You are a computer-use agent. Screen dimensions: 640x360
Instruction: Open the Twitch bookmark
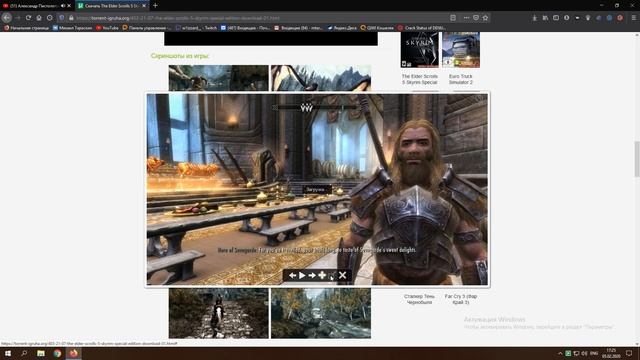pos(196,28)
